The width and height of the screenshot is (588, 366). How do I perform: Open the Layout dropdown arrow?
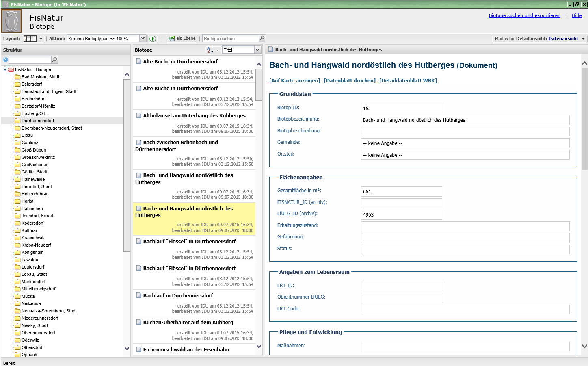click(41, 39)
